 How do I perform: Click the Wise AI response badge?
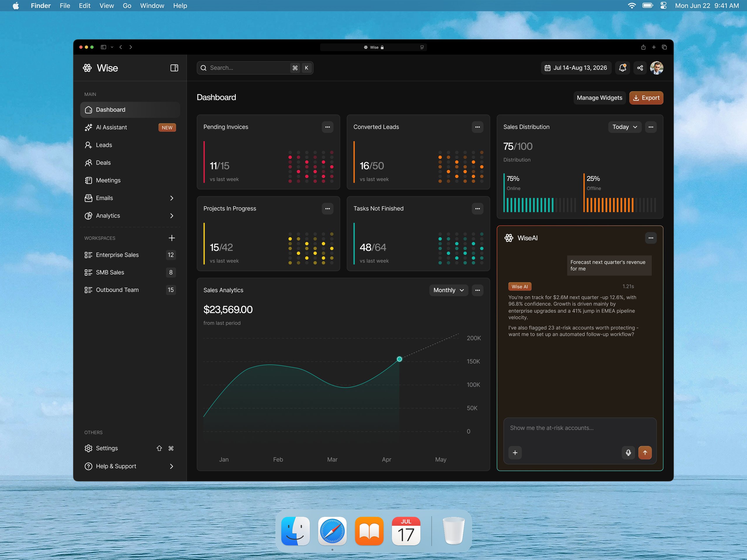click(519, 287)
